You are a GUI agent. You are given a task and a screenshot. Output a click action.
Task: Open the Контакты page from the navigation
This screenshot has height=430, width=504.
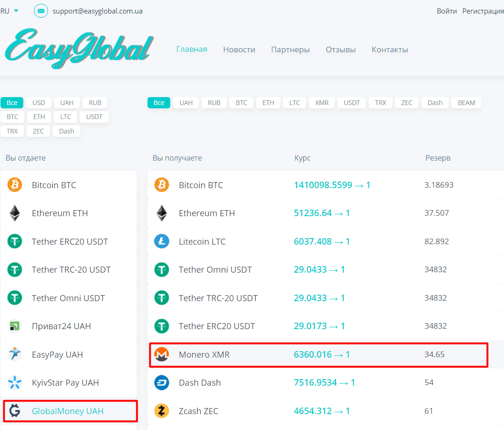[390, 49]
